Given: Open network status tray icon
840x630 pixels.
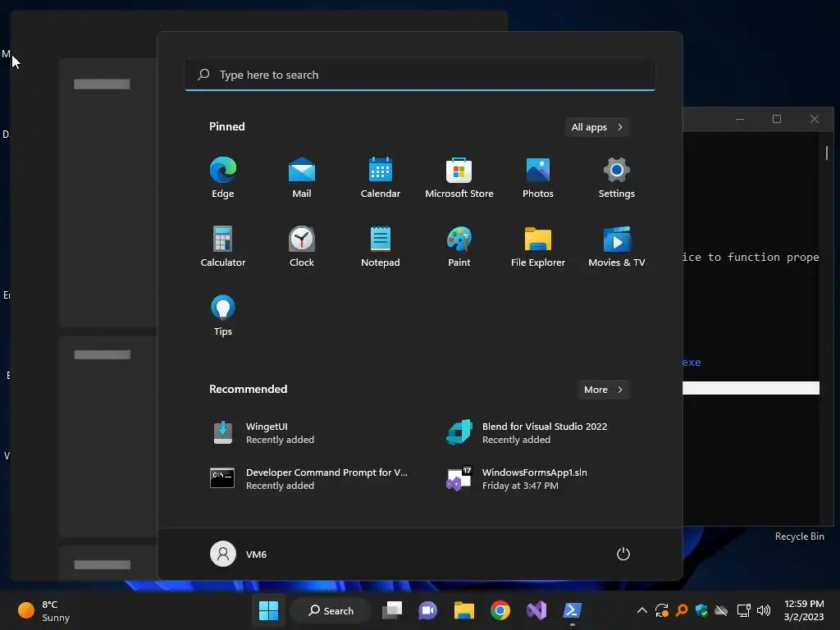Looking at the screenshot, I should point(743,610).
